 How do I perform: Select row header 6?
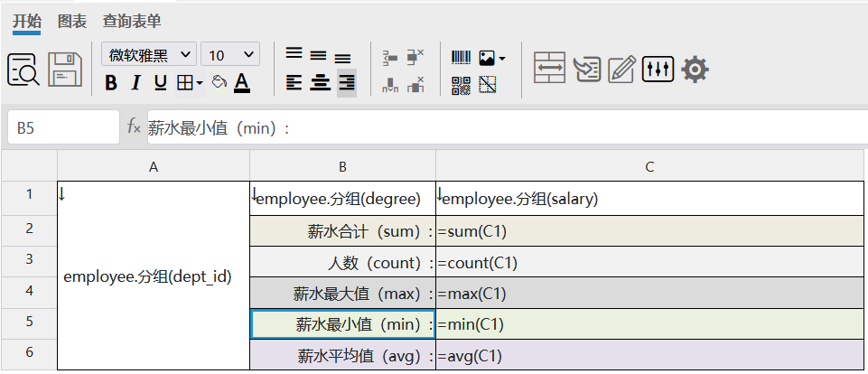[29, 355]
